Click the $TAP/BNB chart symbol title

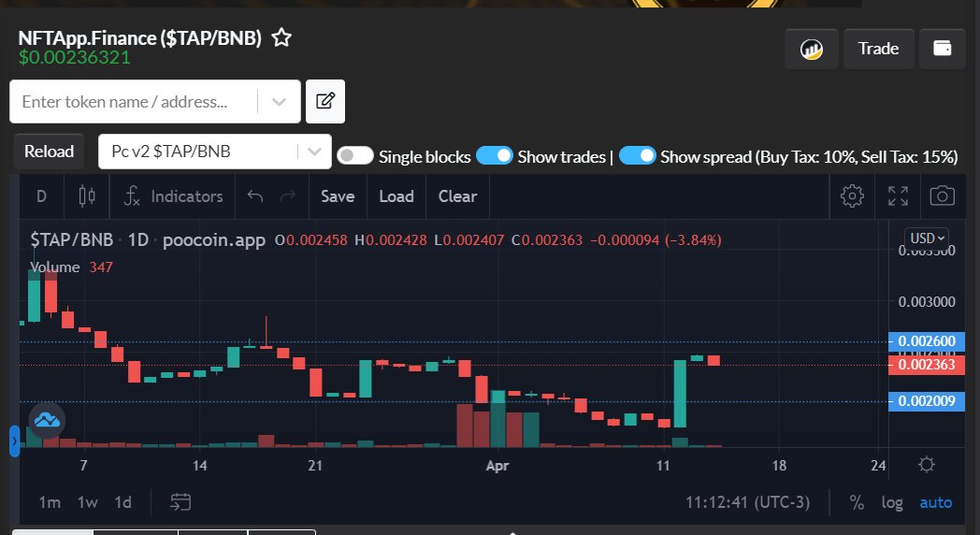tap(72, 240)
